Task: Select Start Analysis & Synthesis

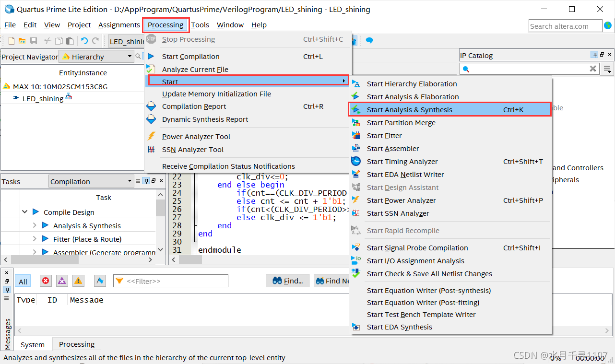Action: click(450, 109)
